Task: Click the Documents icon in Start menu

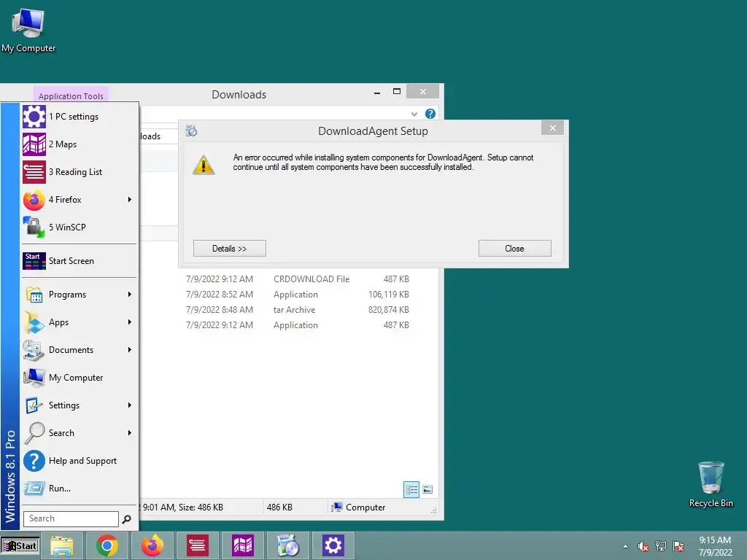Action: click(34, 349)
